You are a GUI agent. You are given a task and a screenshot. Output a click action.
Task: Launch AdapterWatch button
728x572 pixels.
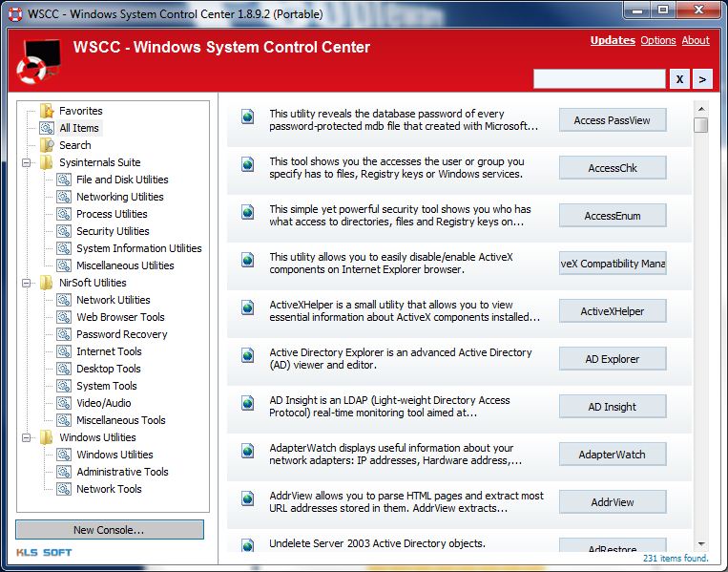pos(613,455)
